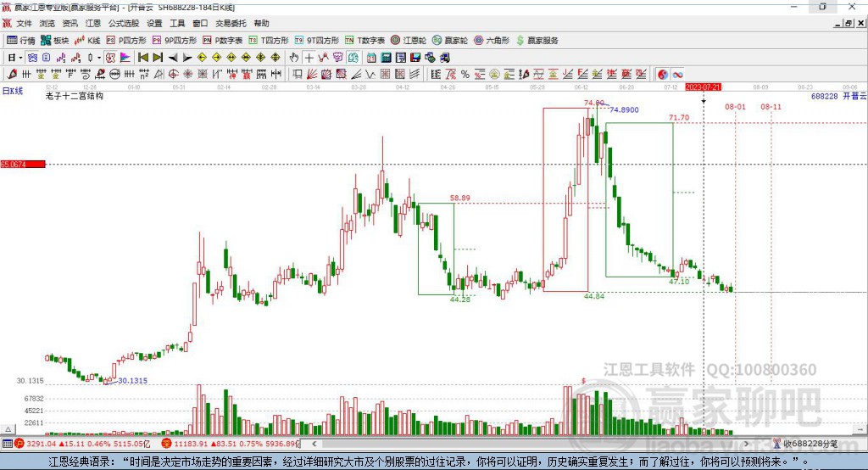
Task: Jump to the last bar icon
Action: [158, 58]
